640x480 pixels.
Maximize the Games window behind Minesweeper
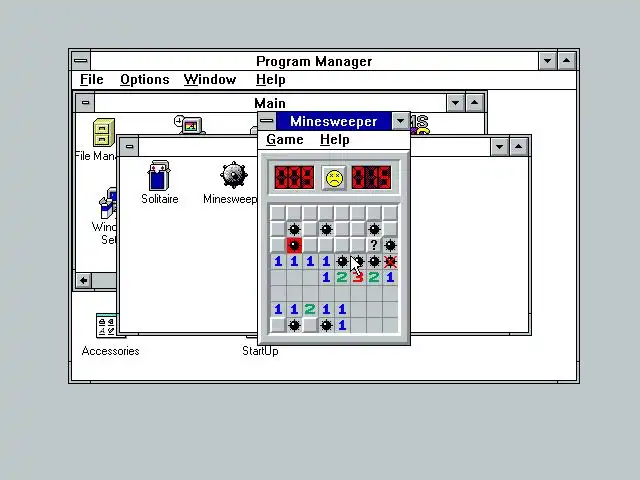pyautogui.click(x=518, y=147)
